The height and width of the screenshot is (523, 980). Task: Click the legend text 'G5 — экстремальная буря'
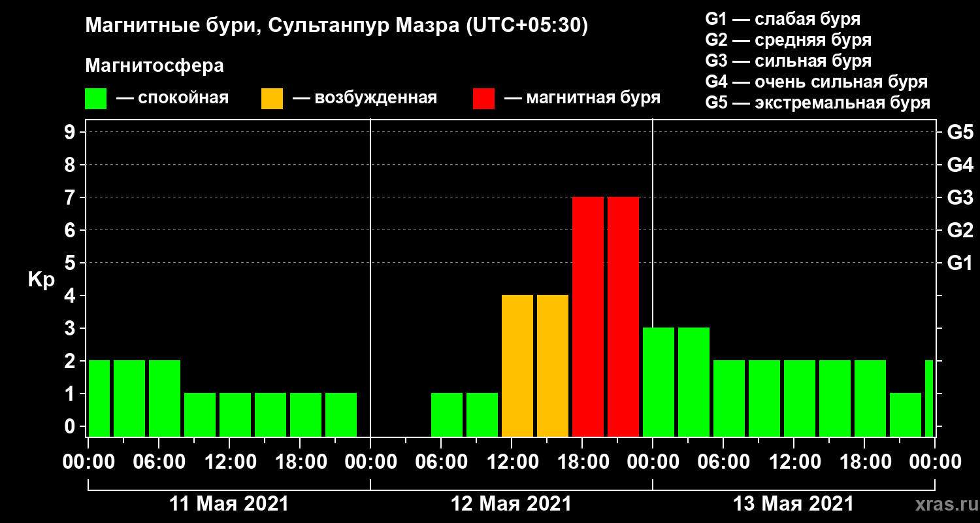tap(817, 103)
